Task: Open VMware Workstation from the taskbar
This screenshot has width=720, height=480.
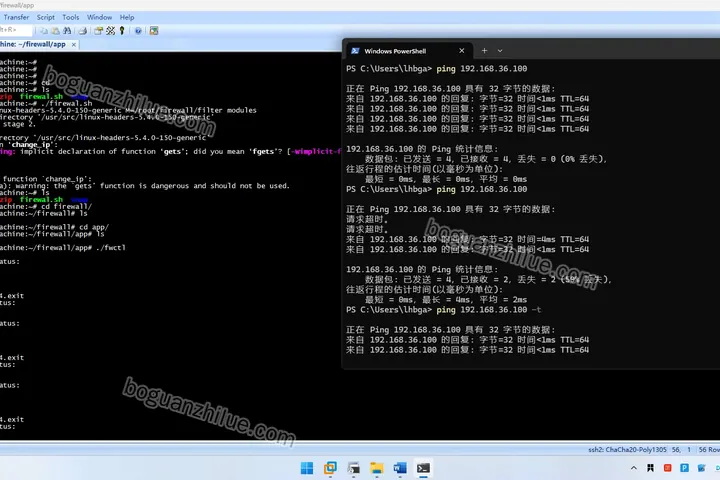Action: [330, 468]
